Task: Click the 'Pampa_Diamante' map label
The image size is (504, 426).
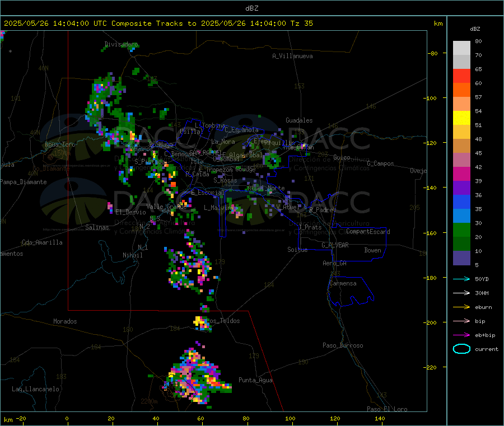Action: (x=24, y=182)
